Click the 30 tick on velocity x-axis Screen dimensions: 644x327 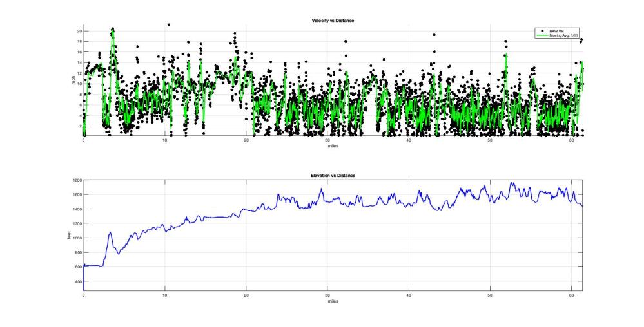pyautogui.click(x=327, y=140)
